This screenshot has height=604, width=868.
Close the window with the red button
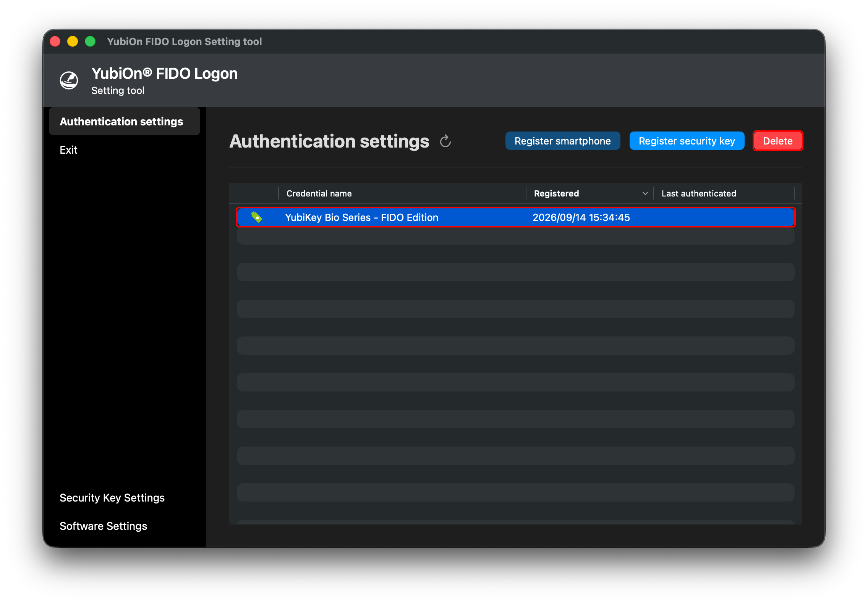pos(55,41)
